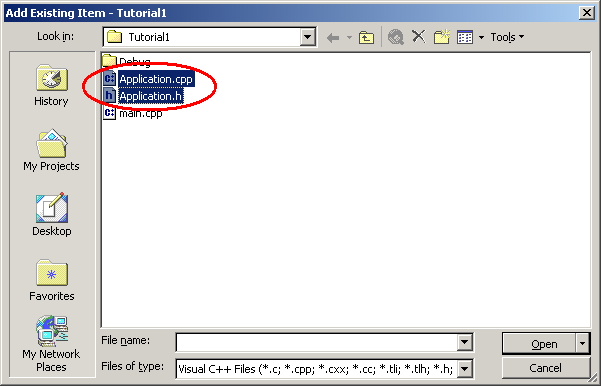
Task: Click the Cancel button
Action: (x=545, y=368)
